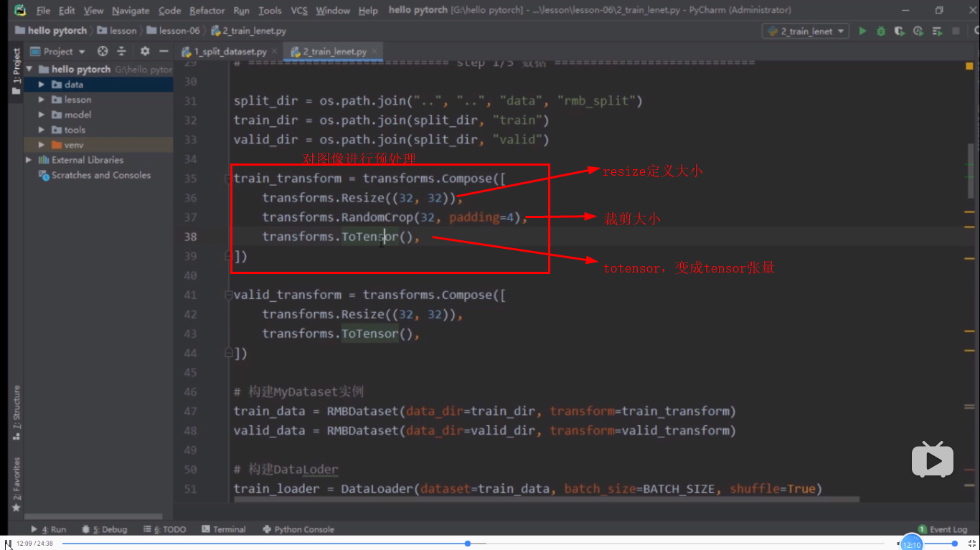The image size is (980, 550).
Task: Click the concurrency diagram run icon
Action: pyautogui.click(x=937, y=31)
